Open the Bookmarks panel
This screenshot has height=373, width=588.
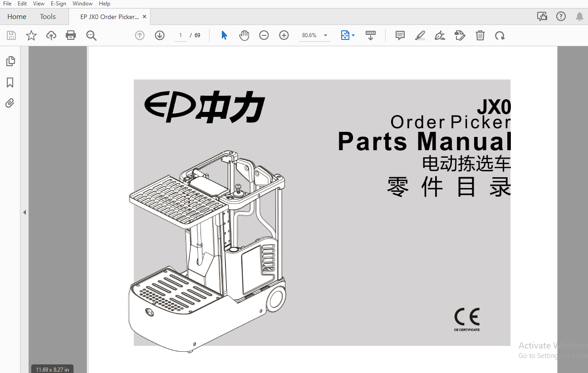coord(10,82)
